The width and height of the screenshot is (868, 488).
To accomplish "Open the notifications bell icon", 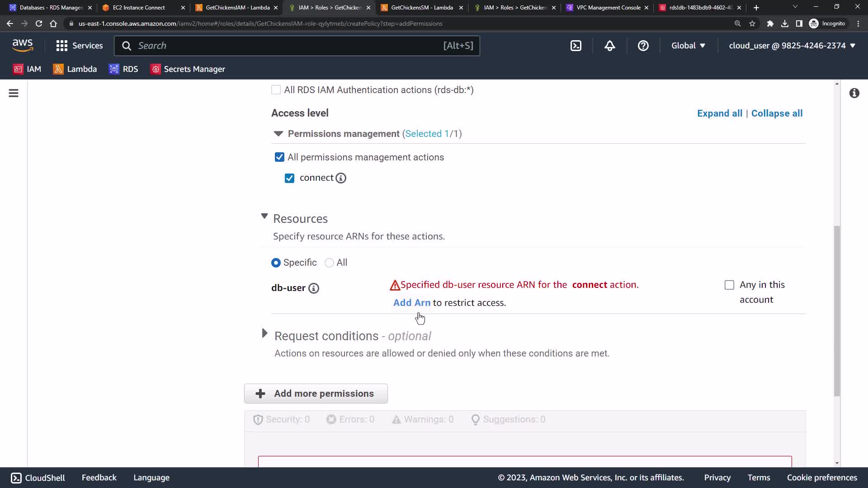I will tap(609, 46).
